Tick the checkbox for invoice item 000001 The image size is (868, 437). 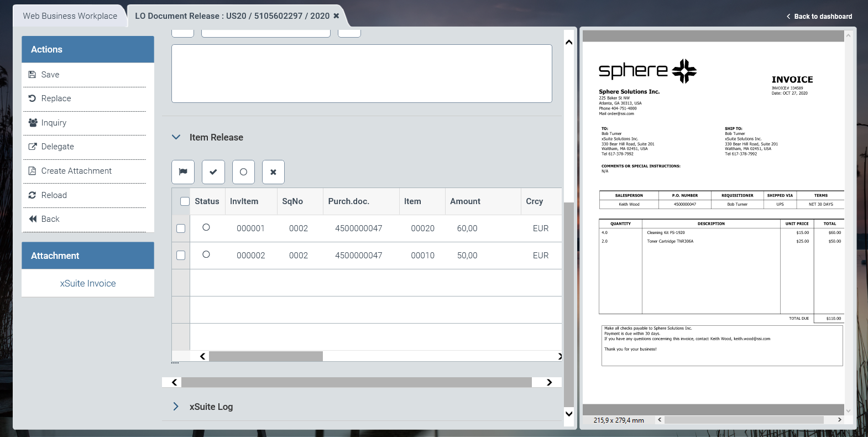pos(181,228)
